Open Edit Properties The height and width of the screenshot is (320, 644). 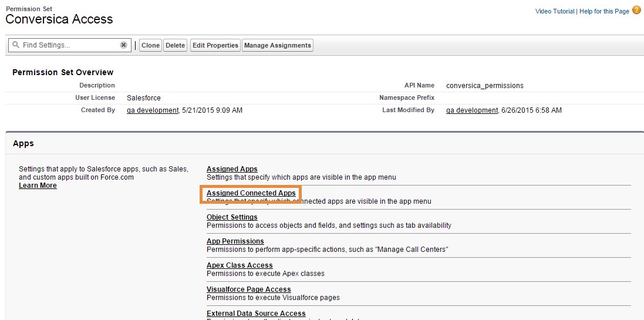pos(215,45)
